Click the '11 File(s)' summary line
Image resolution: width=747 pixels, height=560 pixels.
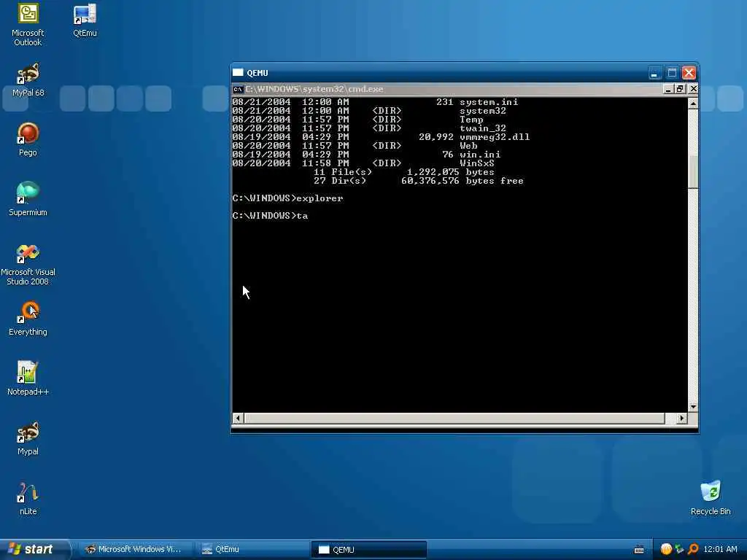pos(404,172)
